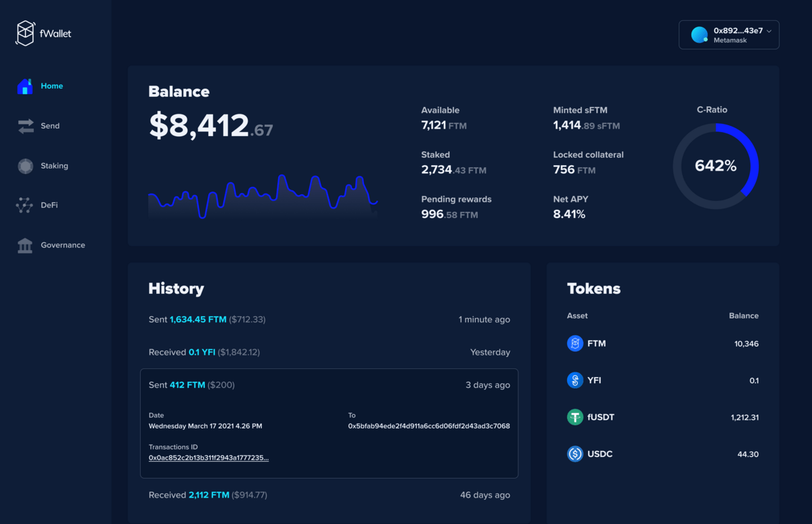Click the USDC token icon
The image size is (812, 524).
point(574,454)
